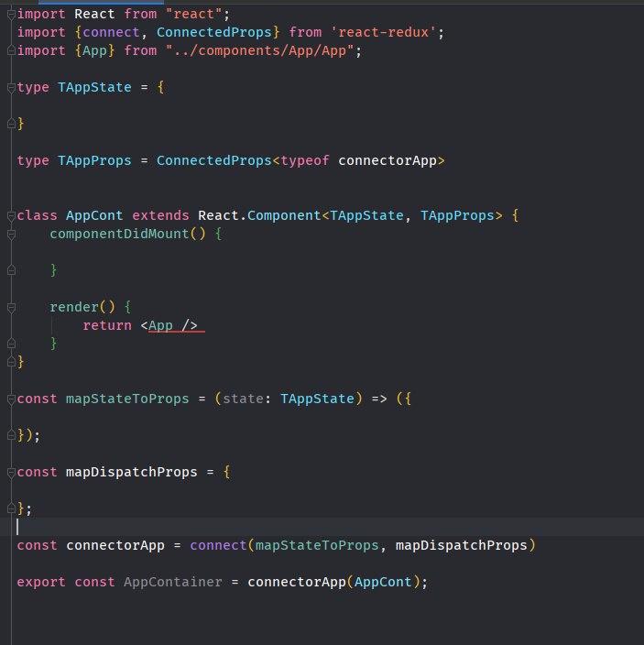This screenshot has width=644, height=645.
Task: Click 'App' inside the braces of import line
Action: 94,50
